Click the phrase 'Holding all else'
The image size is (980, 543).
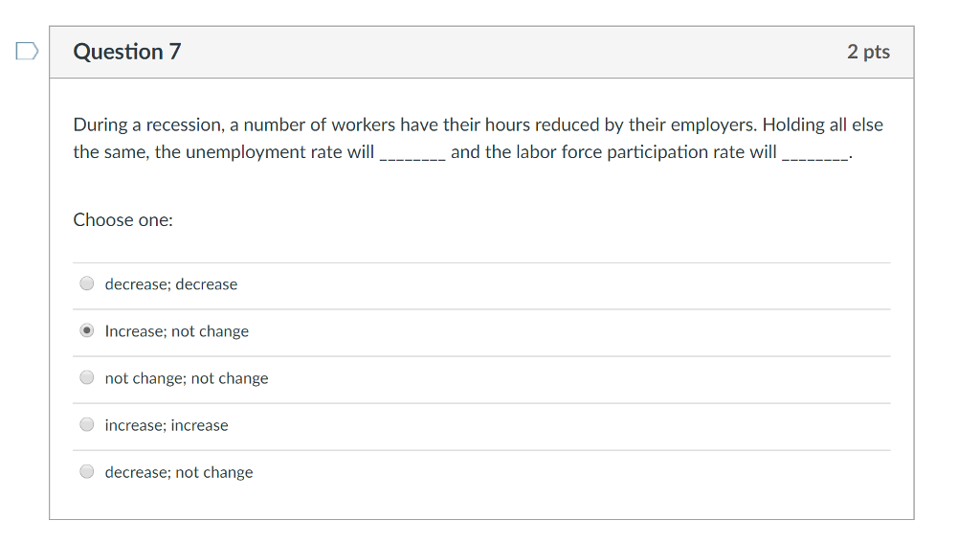coord(822,124)
